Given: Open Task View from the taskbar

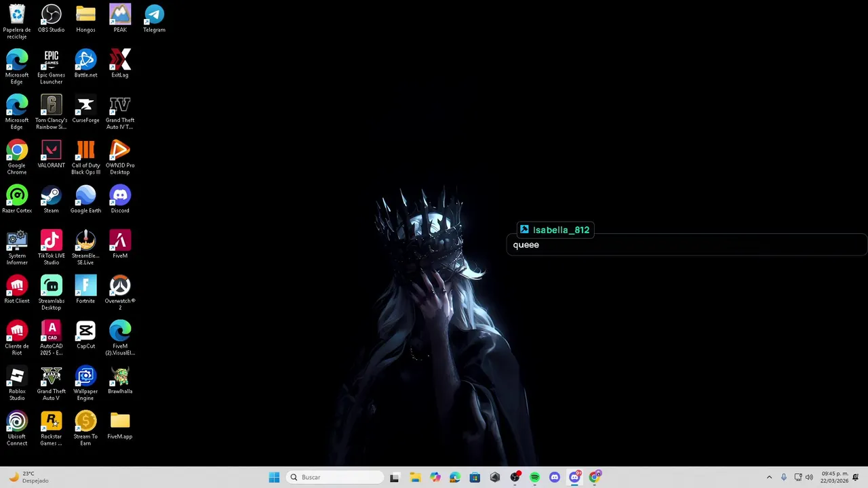Looking at the screenshot, I should [395, 477].
